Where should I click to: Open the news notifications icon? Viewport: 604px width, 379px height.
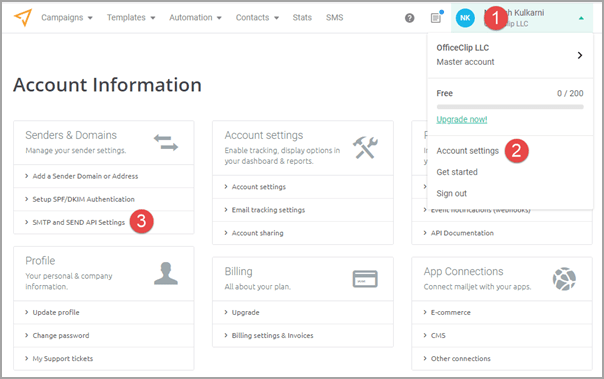pyautogui.click(x=436, y=17)
